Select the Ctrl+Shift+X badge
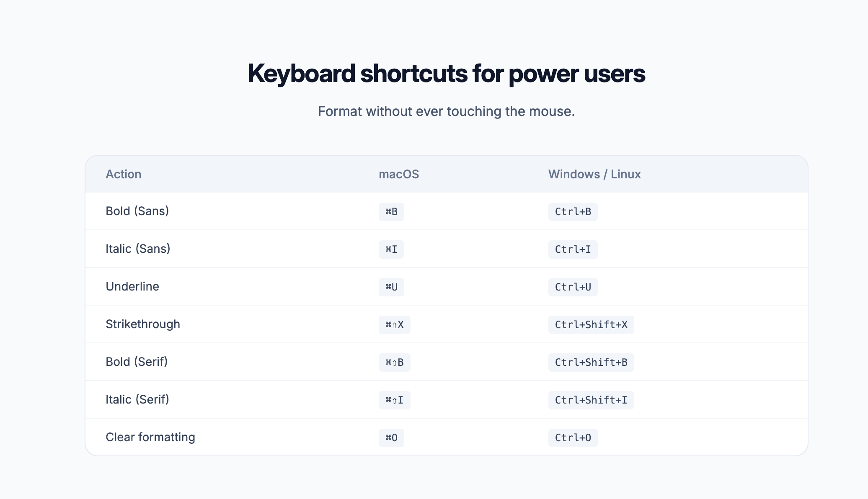868x499 pixels. point(591,325)
